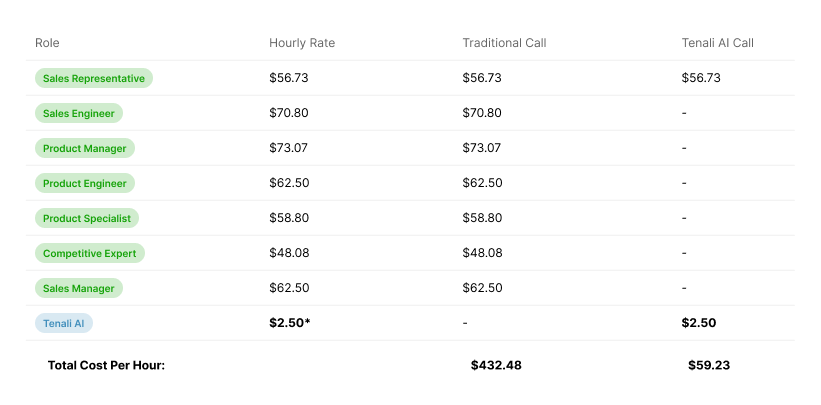Select the $56.73 value under Tenali AI Call
This screenshot has height=405, width=821.
tap(701, 78)
